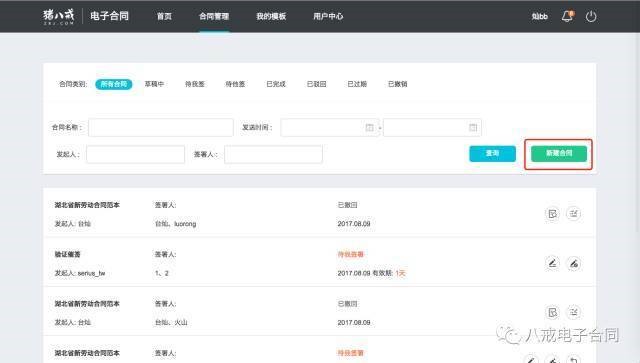The width and height of the screenshot is (640, 363).
Task: Click the 待我签署 status in 验证催签 row
Action: pos(350,254)
